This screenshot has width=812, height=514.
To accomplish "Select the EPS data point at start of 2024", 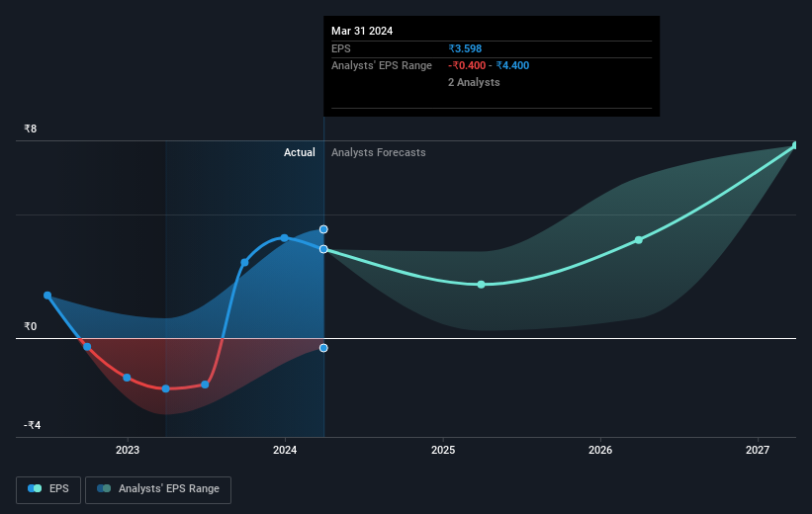I will click(284, 238).
